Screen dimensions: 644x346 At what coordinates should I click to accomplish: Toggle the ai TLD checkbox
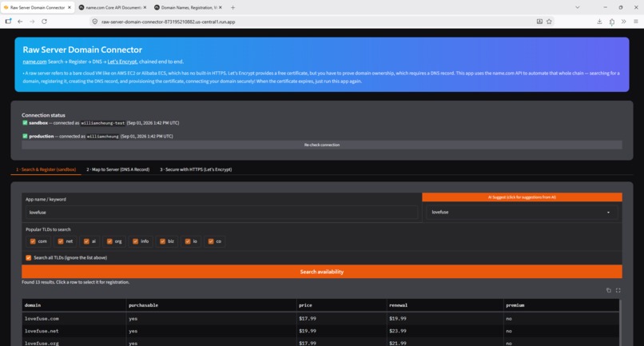pyautogui.click(x=86, y=241)
